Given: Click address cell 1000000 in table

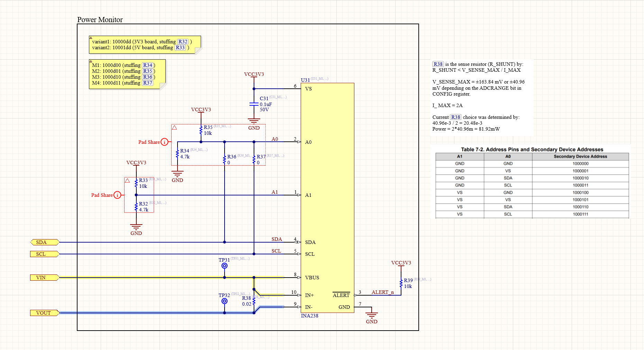Looking at the screenshot, I should click(x=580, y=164).
